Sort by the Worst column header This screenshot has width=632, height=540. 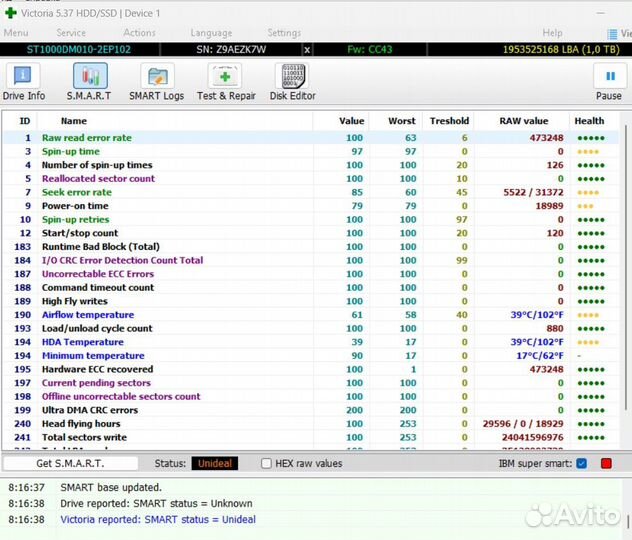(401, 121)
